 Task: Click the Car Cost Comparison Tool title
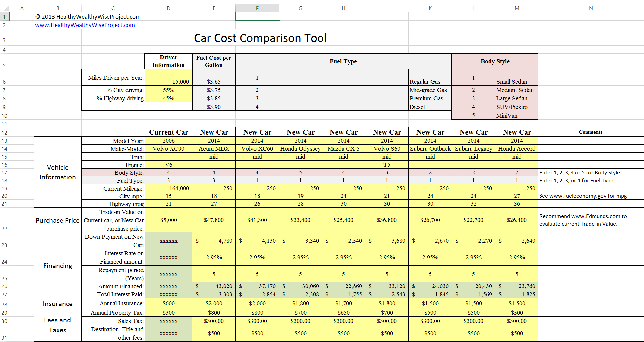pos(260,38)
